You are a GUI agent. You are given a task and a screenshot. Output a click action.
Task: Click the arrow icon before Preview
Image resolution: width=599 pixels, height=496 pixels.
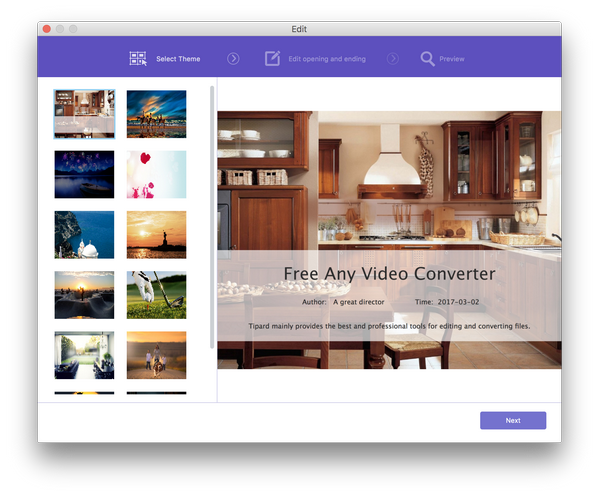pyautogui.click(x=393, y=59)
